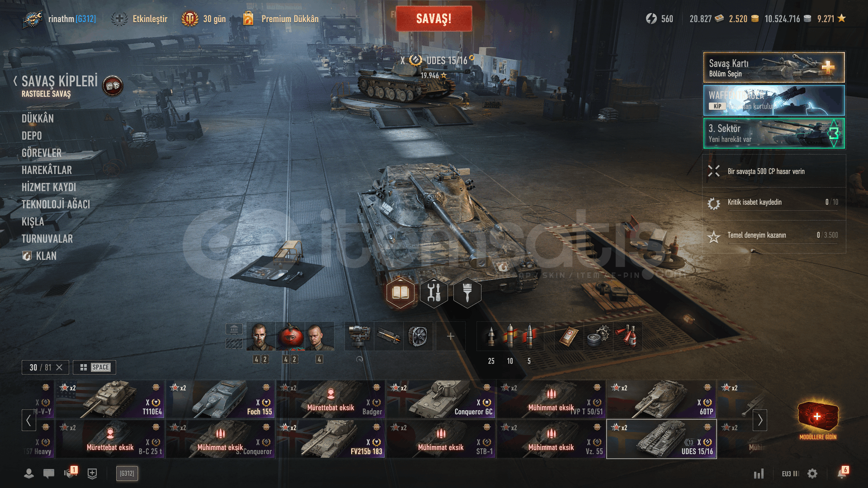This screenshot has height=488, width=868.
Task: Open the paintbrush customization hexagon icon
Action: [x=467, y=293]
